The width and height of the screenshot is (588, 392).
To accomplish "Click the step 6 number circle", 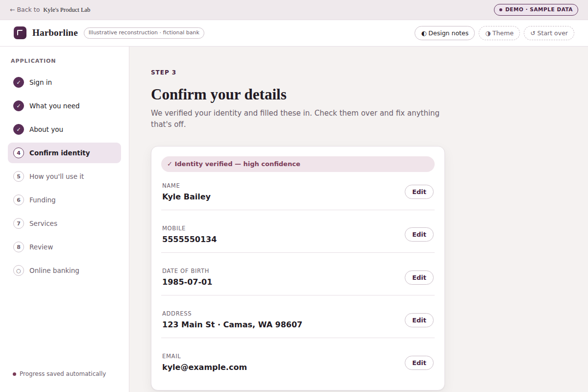I will point(19,200).
